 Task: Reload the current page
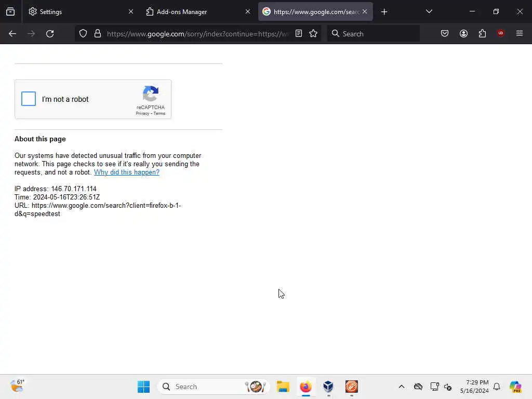coord(50,34)
